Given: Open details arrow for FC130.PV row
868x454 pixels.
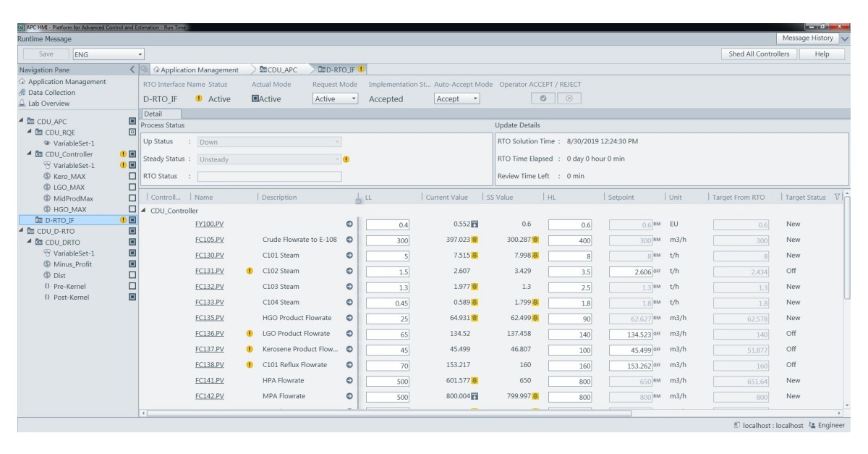Looking at the screenshot, I should [x=350, y=256].
